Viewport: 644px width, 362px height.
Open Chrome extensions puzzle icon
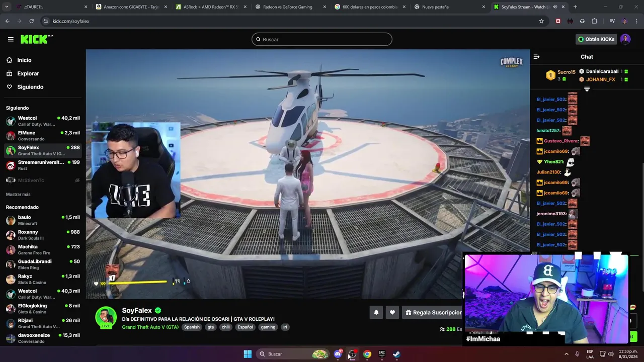click(x=595, y=21)
